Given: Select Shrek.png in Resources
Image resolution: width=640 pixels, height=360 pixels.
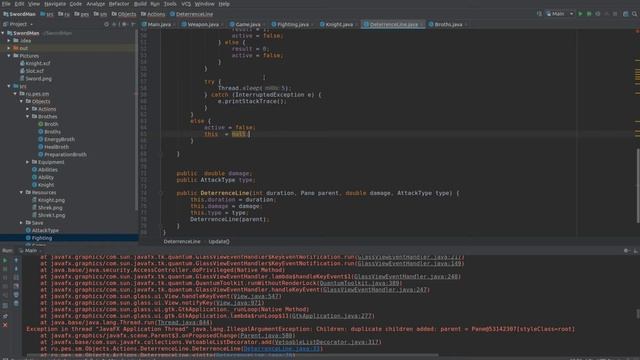Looking at the screenshot, I should (50, 208).
